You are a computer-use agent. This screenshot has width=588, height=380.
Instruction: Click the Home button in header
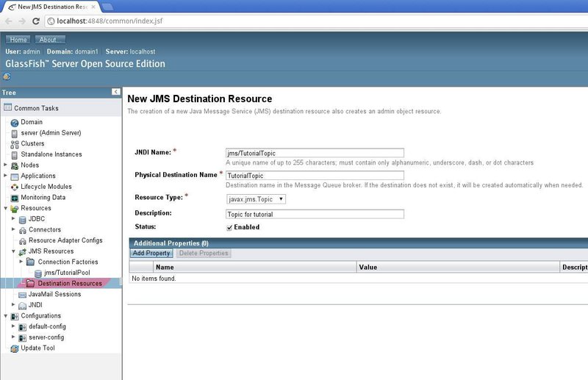(18, 40)
